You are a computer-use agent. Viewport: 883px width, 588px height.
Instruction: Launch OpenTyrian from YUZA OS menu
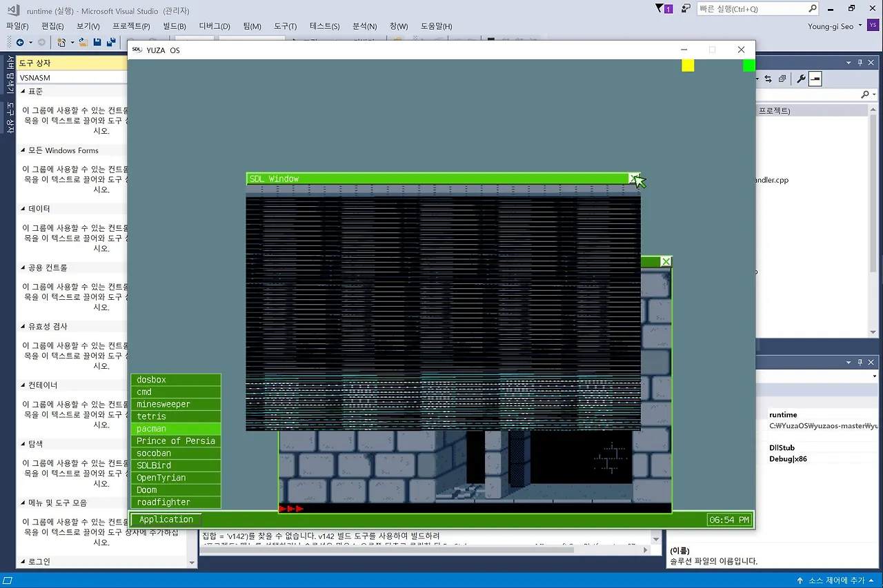[176, 478]
